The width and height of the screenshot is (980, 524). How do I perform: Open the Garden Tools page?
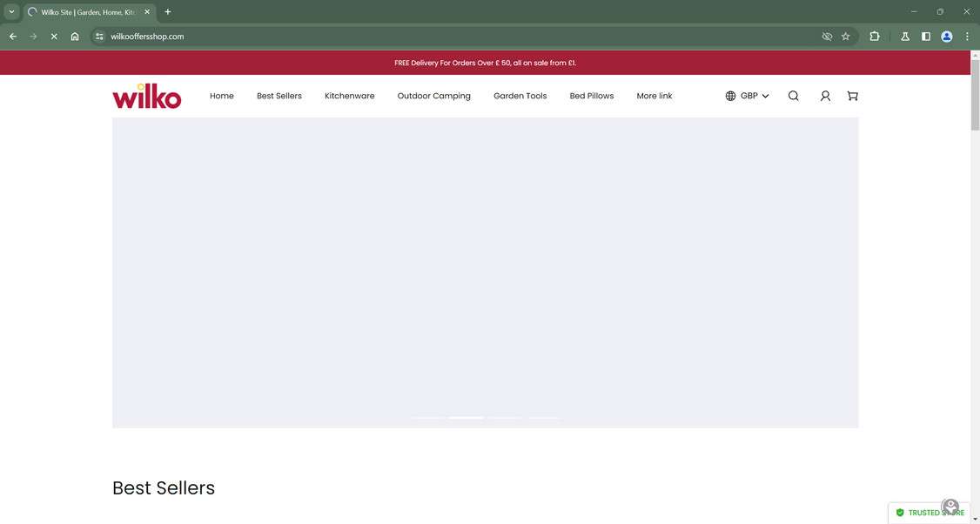(520, 96)
